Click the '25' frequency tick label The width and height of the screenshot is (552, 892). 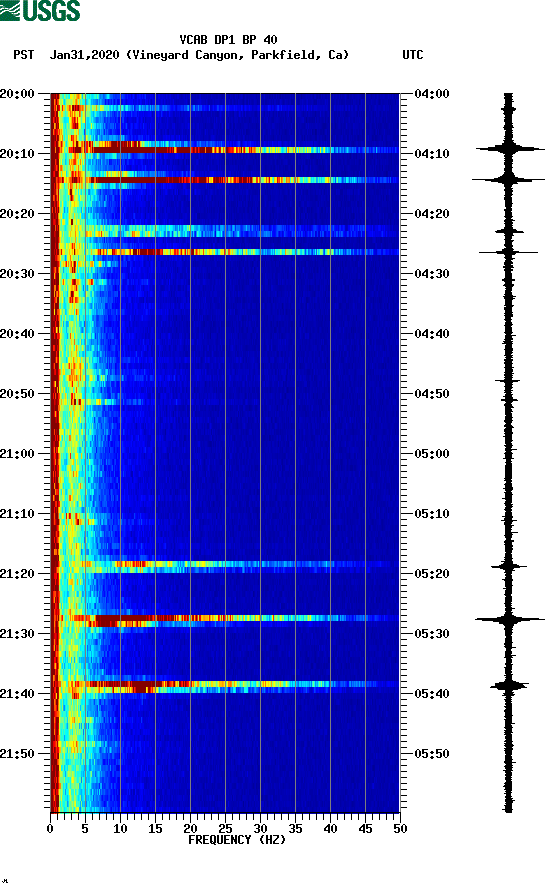(x=225, y=829)
